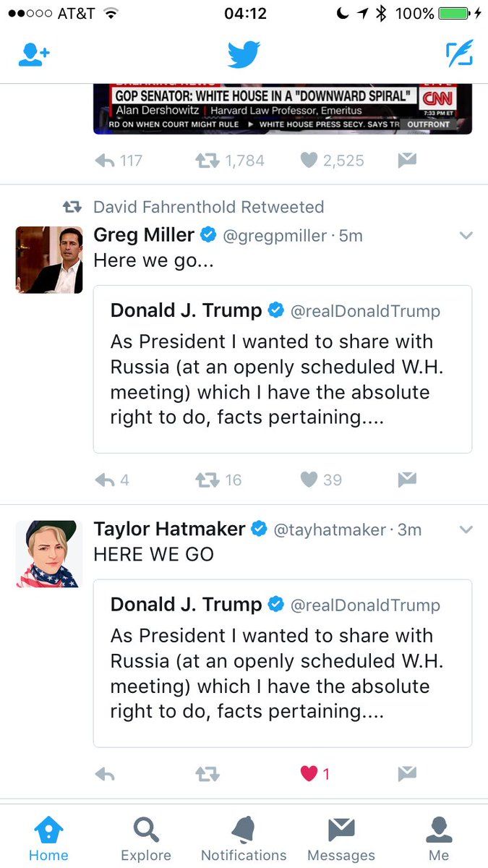
Task: Like the CNN video tweet
Action: [309, 161]
